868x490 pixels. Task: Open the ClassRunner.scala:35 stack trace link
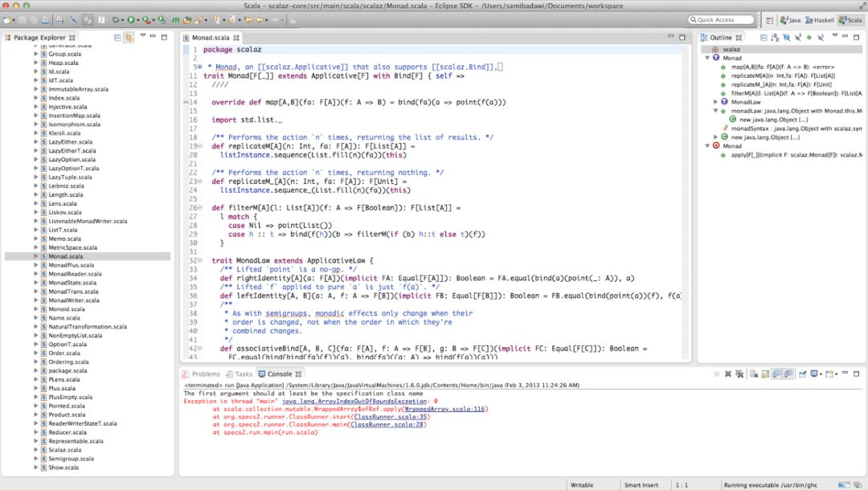391,417
